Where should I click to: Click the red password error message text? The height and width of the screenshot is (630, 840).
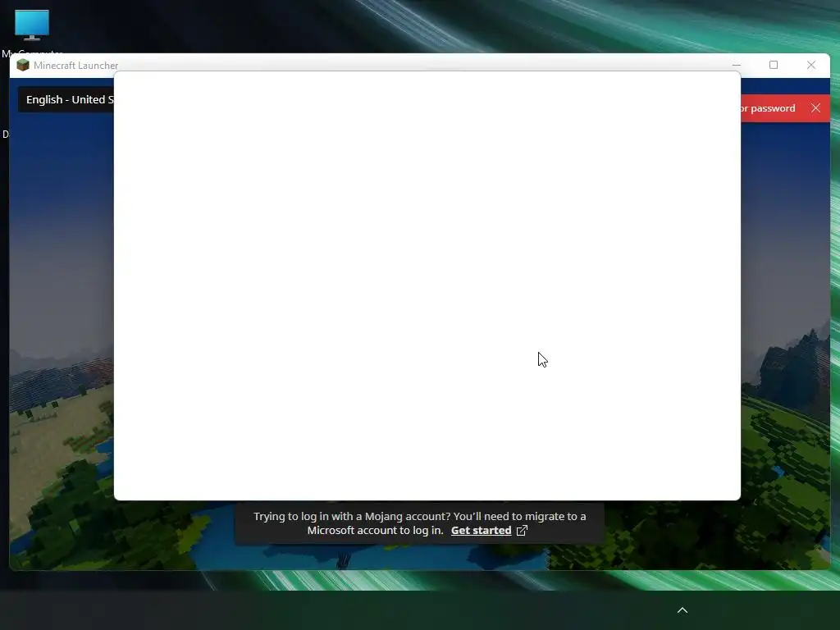coord(768,108)
